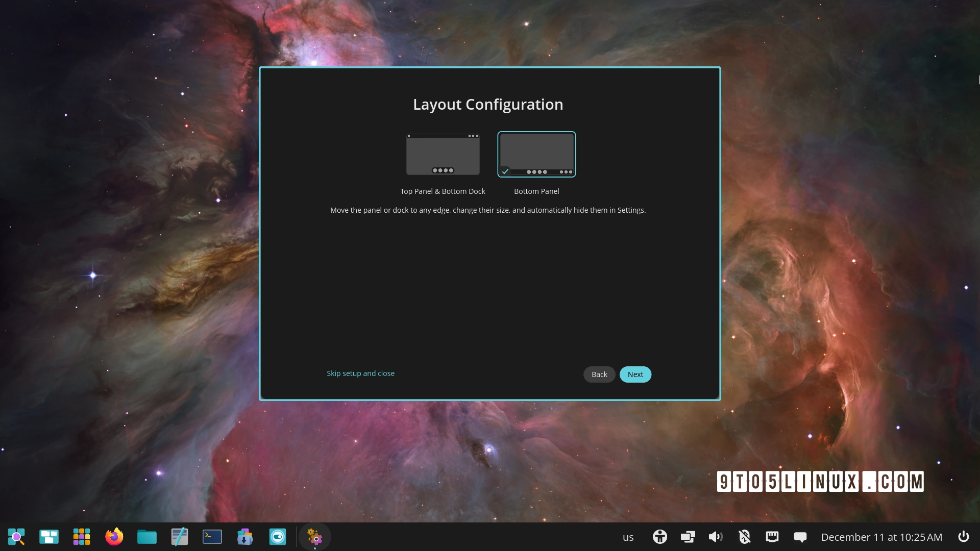Image resolution: width=980 pixels, height=551 pixels.
Task: Open the COSMIC Store icon
Action: pos(245,537)
